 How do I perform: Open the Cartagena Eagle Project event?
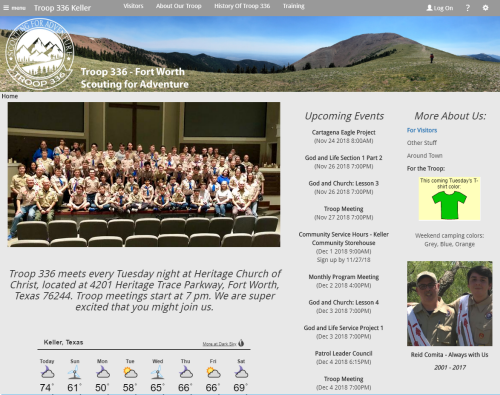(x=343, y=132)
